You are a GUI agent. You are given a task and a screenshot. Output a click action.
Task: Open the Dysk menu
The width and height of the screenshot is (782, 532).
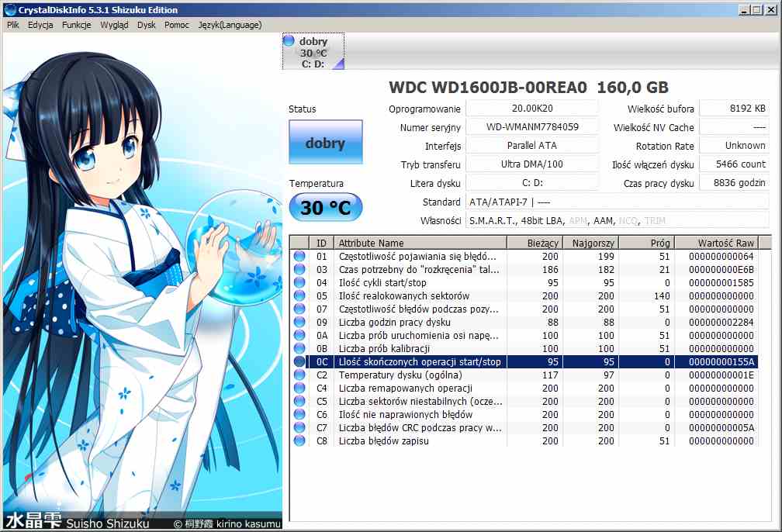point(147,25)
